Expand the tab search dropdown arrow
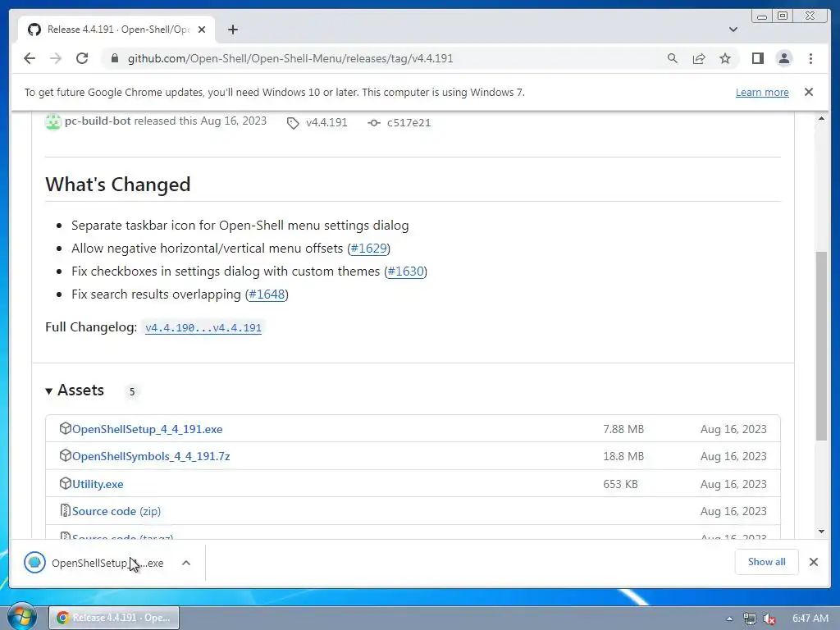The height and width of the screenshot is (630, 840). 733,30
